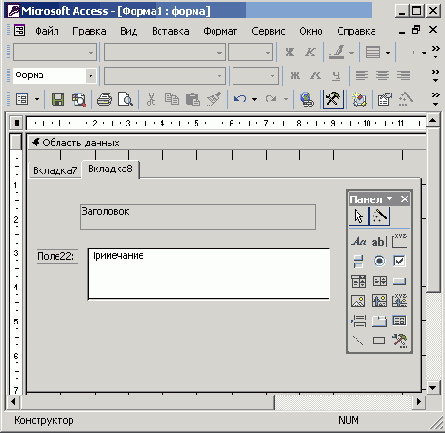
Task: Pick the Line tool in the toolbox
Action: (359, 340)
